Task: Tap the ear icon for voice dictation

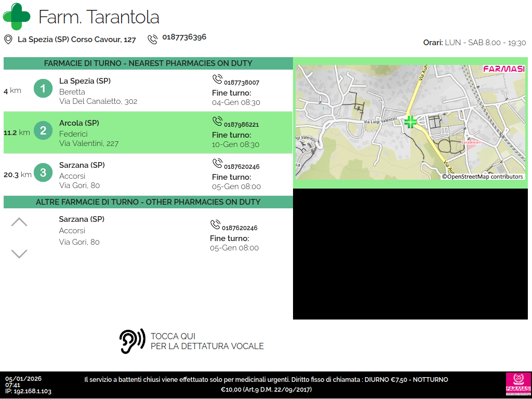Action: (x=132, y=341)
